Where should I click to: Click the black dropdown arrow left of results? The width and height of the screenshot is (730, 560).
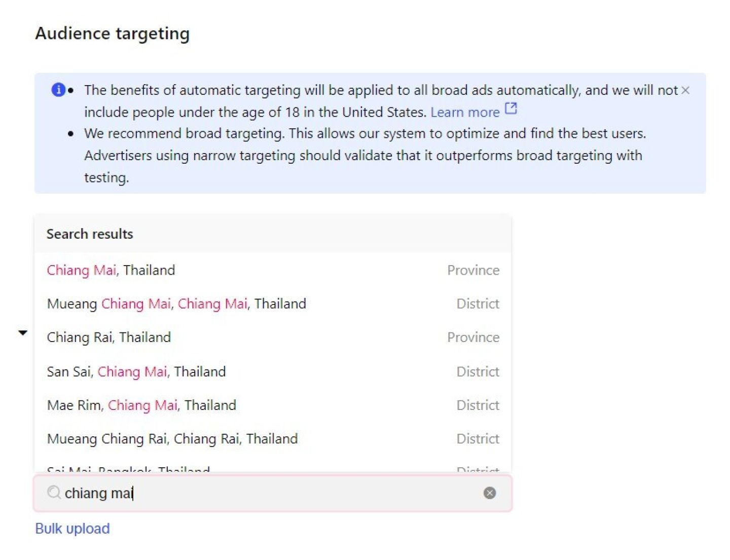coord(23,333)
